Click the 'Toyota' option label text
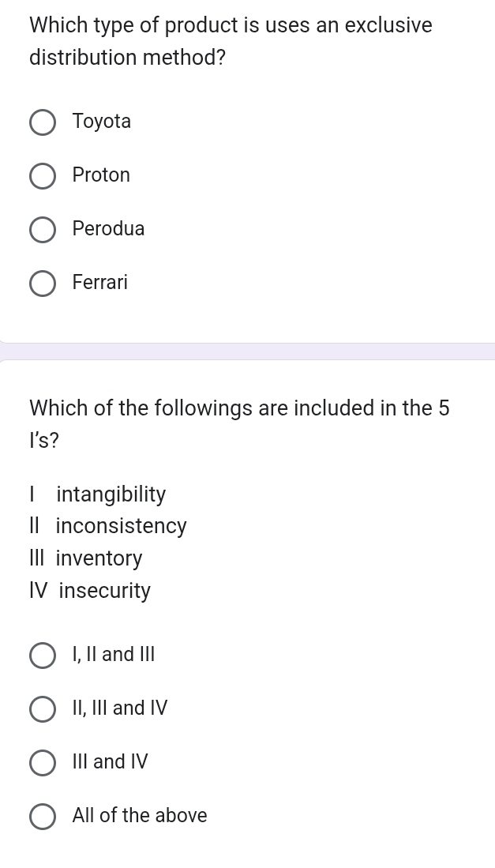This screenshot has height=868, width=495. pyautogui.click(x=102, y=122)
